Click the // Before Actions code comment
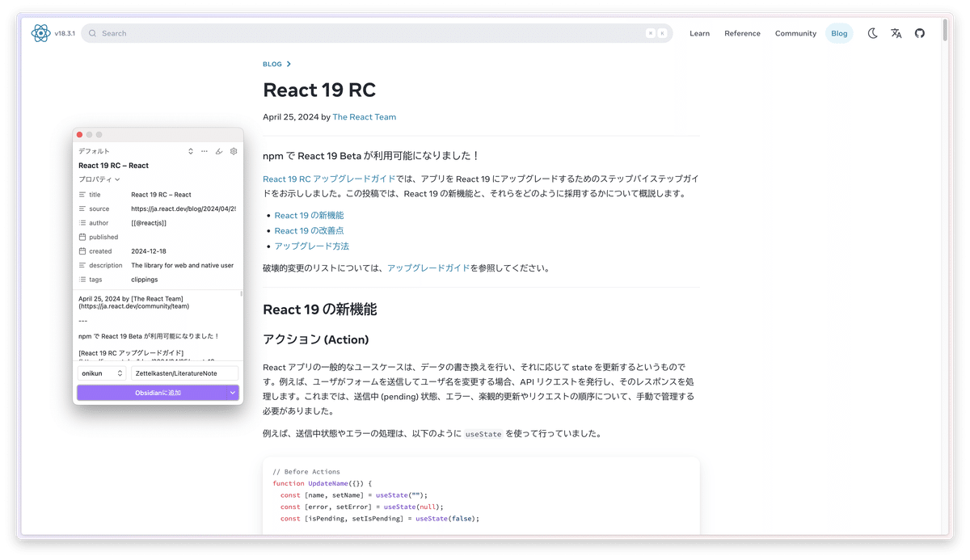 [x=306, y=472]
